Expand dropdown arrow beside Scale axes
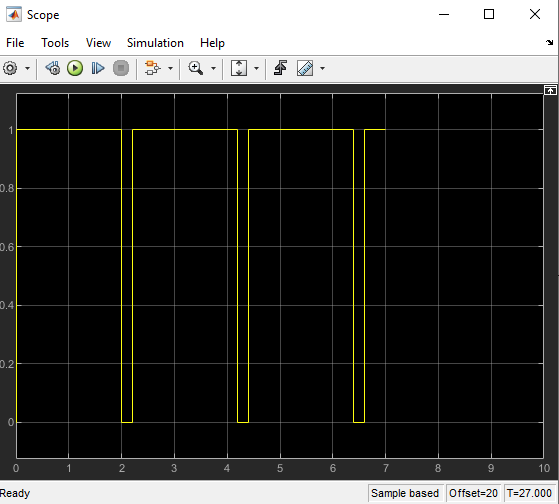Image resolution: width=559 pixels, height=504 pixels. [256, 68]
